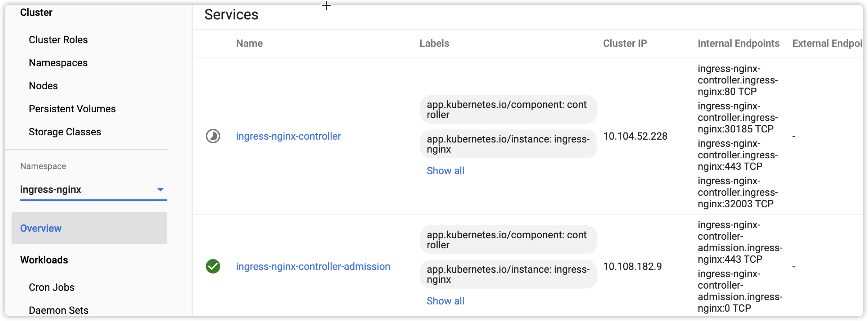Open Persistent Volumes section

point(72,109)
